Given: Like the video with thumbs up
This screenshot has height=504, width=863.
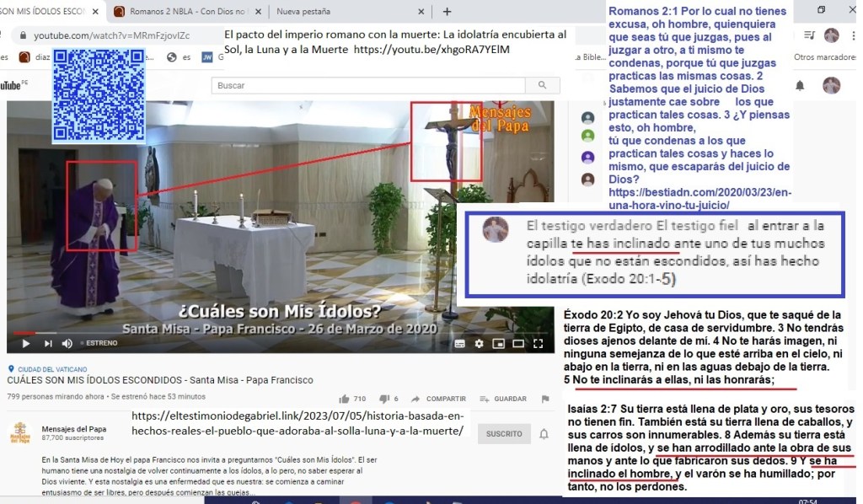Looking at the screenshot, I should [345, 399].
